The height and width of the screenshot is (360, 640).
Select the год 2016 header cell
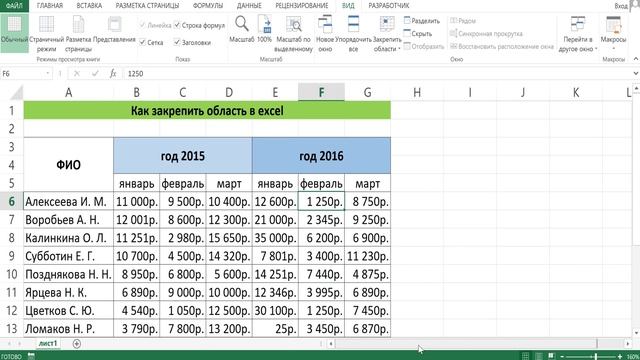coord(321,156)
